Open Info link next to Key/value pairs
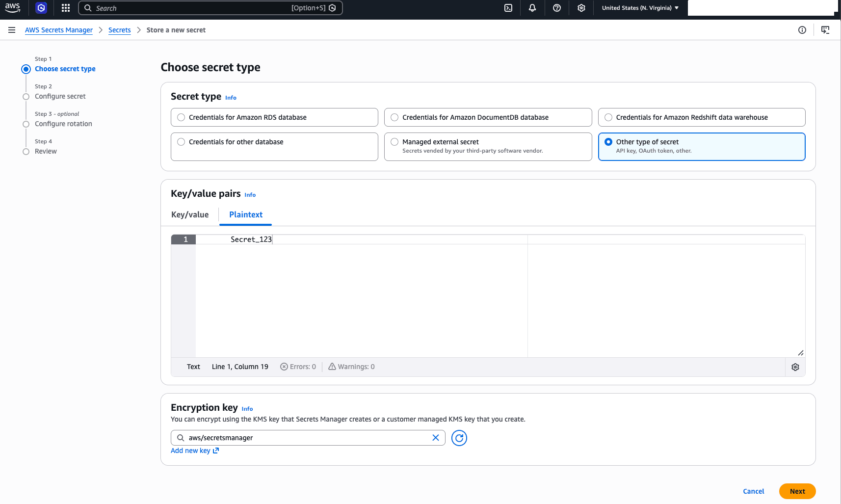841x504 pixels. (250, 195)
